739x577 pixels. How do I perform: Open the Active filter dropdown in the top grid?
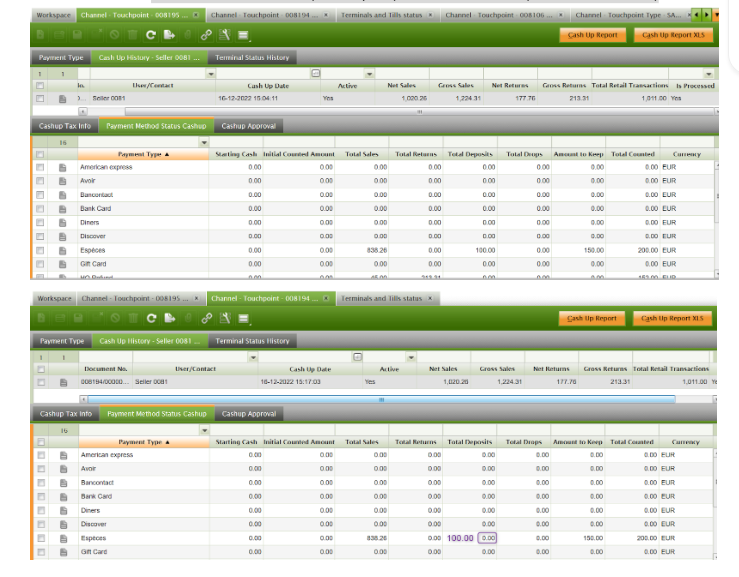[x=370, y=74]
